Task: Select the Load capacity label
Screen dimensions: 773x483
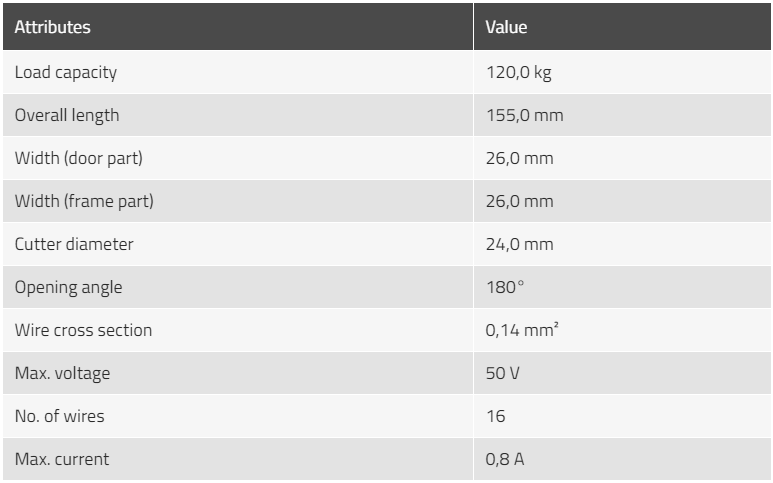Action: pos(66,72)
